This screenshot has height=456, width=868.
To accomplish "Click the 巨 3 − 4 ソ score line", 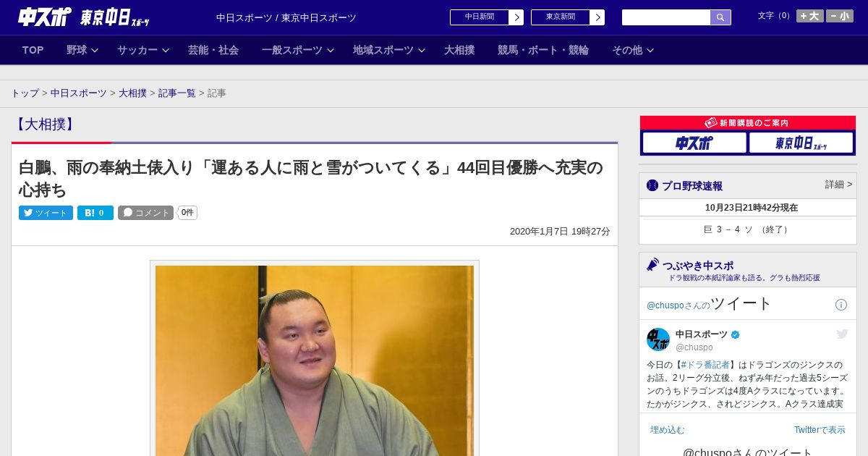I will (747, 229).
